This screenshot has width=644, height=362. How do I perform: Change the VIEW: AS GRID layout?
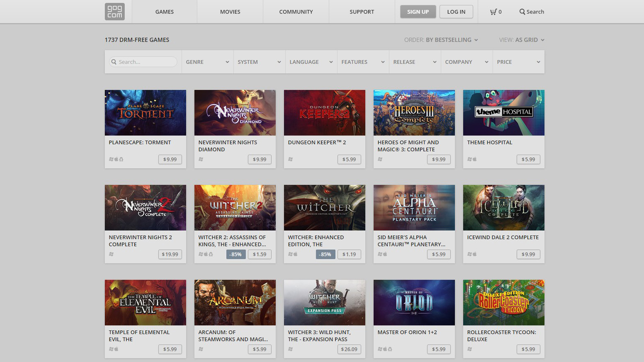522,40
